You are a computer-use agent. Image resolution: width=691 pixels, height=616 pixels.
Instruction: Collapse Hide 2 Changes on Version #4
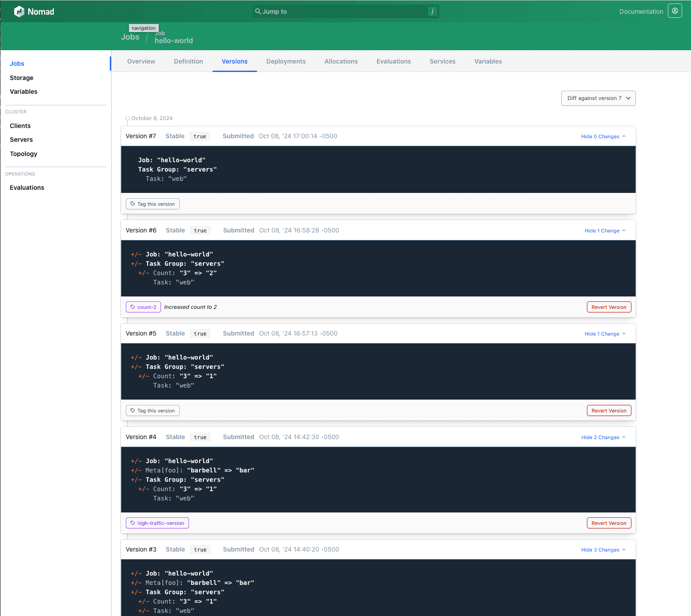click(603, 437)
